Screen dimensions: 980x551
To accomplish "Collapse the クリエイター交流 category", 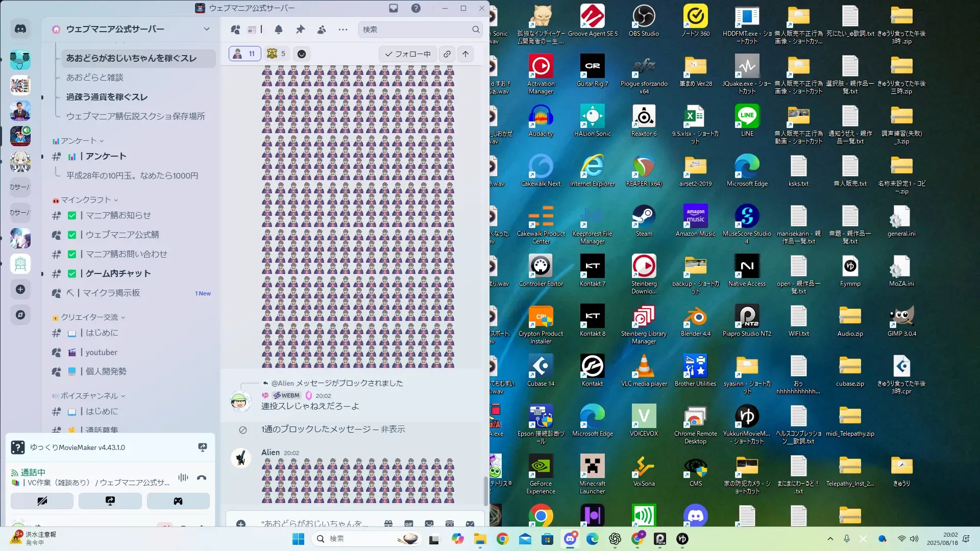I will click(x=89, y=317).
